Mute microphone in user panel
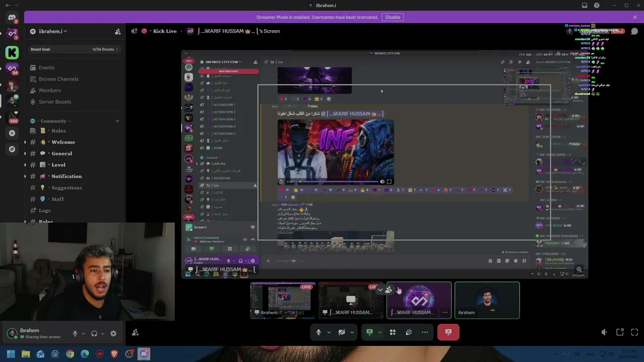This screenshot has height=362, width=644. tap(75, 333)
